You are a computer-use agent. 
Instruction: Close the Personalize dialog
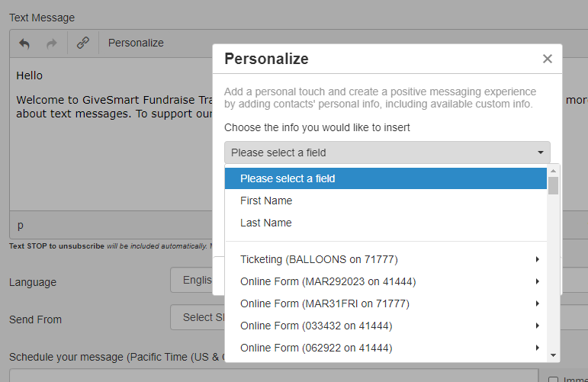tap(547, 59)
